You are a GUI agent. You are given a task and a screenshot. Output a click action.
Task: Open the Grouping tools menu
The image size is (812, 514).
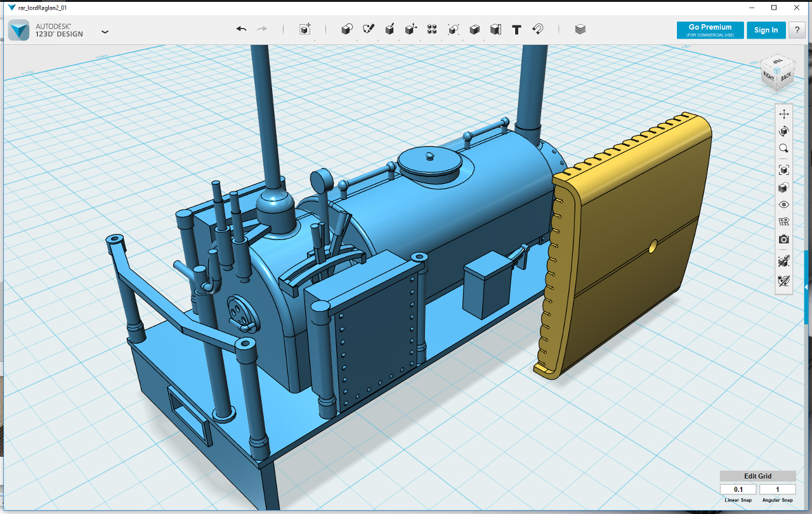pos(454,29)
